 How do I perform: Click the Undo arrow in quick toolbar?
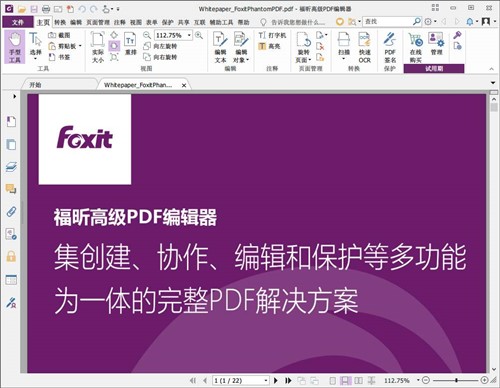pyautogui.click(x=82, y=9)
